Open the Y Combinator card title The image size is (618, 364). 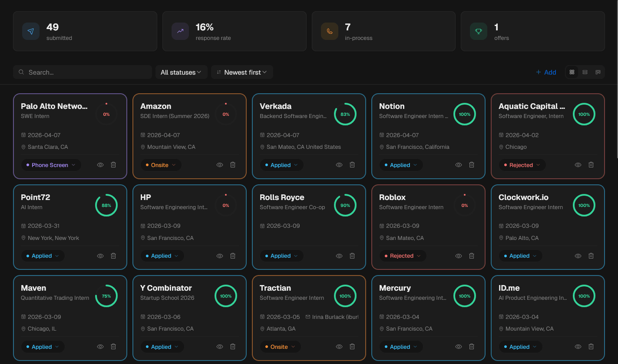point(166,288)
